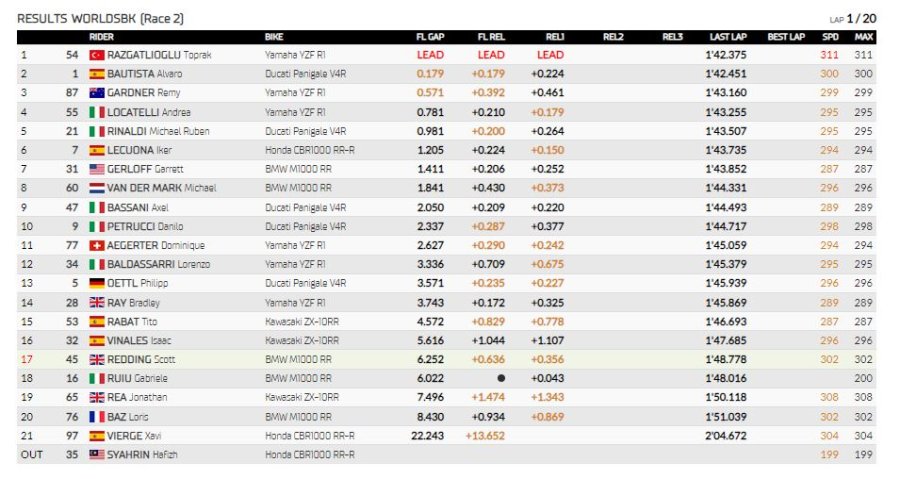
Task: Click the German flag beside Oettl
Action: pyautogui.click(x=97, y=283)
